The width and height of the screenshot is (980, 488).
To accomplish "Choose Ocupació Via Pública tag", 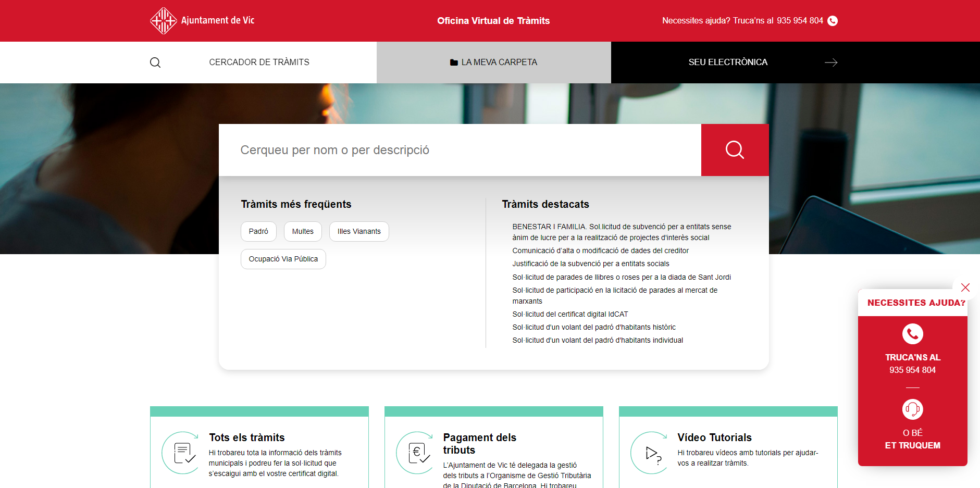I will [283, 259].
